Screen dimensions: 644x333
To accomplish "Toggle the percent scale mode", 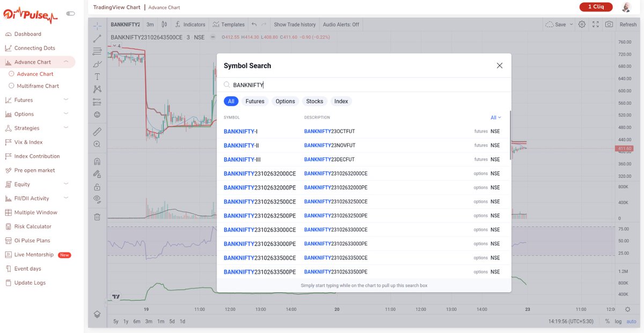I will [608, 321].
